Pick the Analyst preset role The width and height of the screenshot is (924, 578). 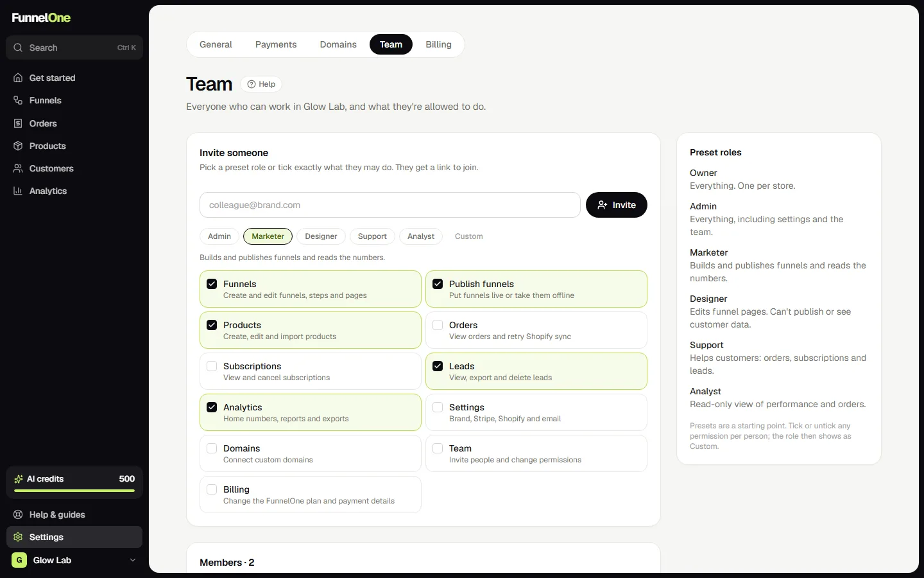[421, 236]
